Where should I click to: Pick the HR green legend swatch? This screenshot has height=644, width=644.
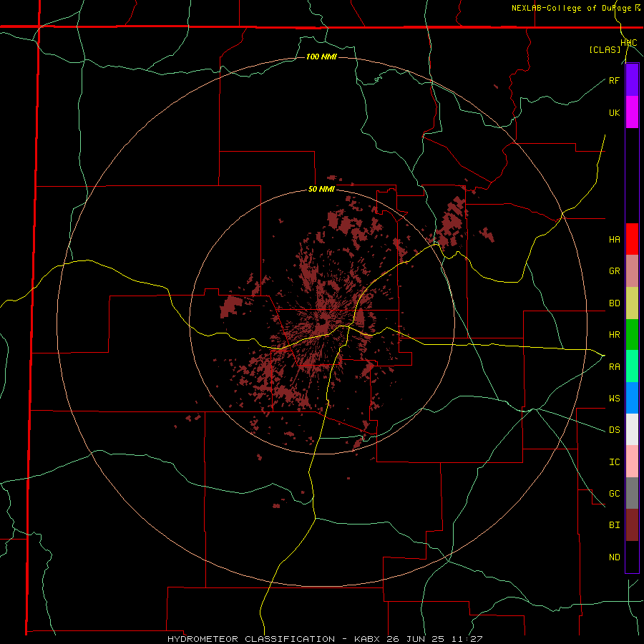(632, 334)
